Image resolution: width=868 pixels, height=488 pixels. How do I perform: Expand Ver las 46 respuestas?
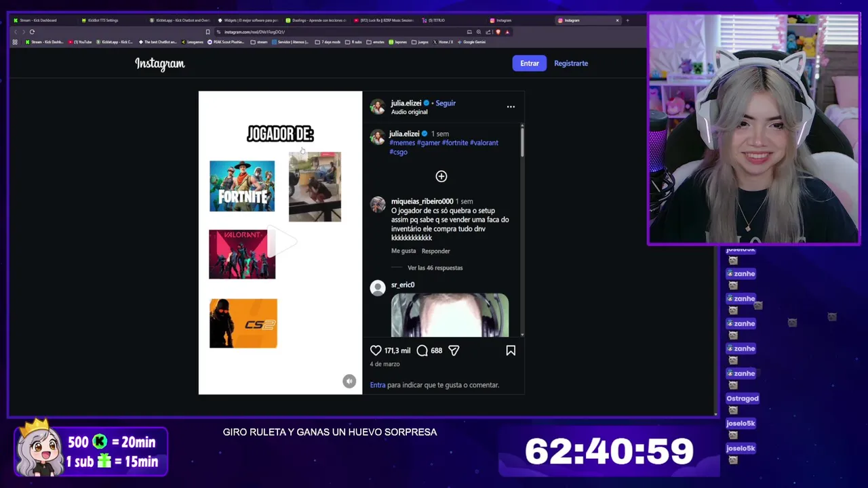pos(435,268)
